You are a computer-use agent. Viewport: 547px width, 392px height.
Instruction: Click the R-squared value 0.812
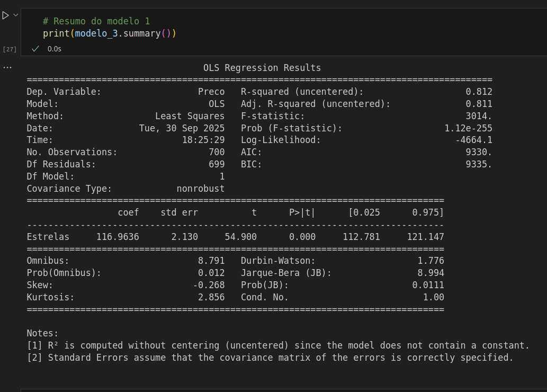coord(479,92)
